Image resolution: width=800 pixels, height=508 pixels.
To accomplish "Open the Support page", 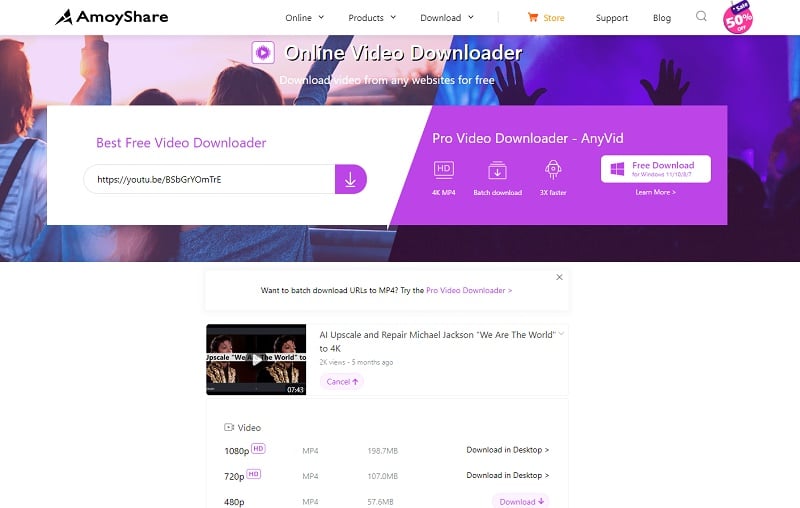I will (612, 18).
